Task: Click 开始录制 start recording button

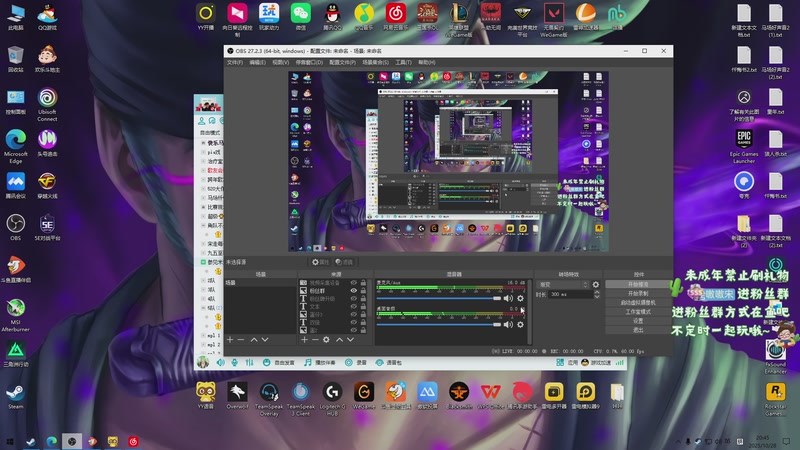Action: [638, 293]
